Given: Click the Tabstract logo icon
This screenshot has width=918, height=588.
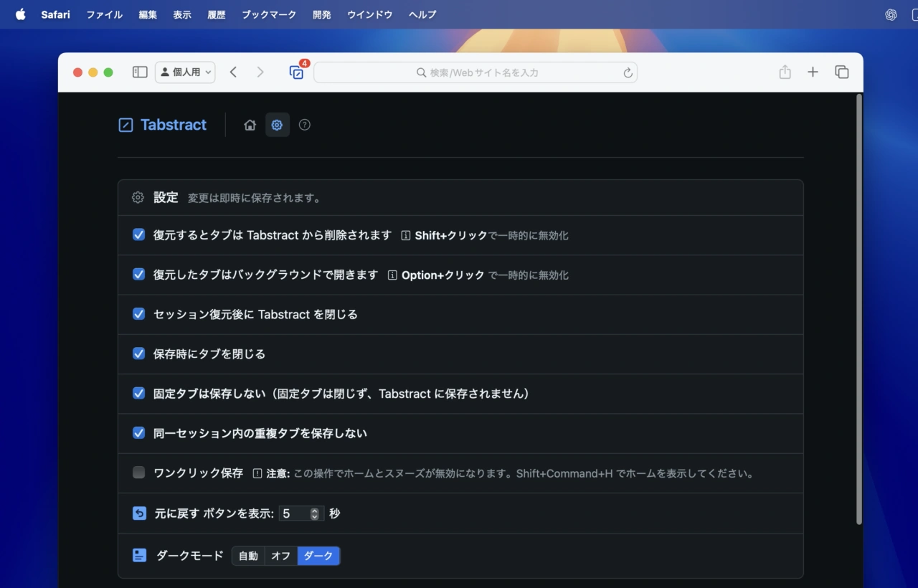Looking at the screenshot, I should coord(125,124).
